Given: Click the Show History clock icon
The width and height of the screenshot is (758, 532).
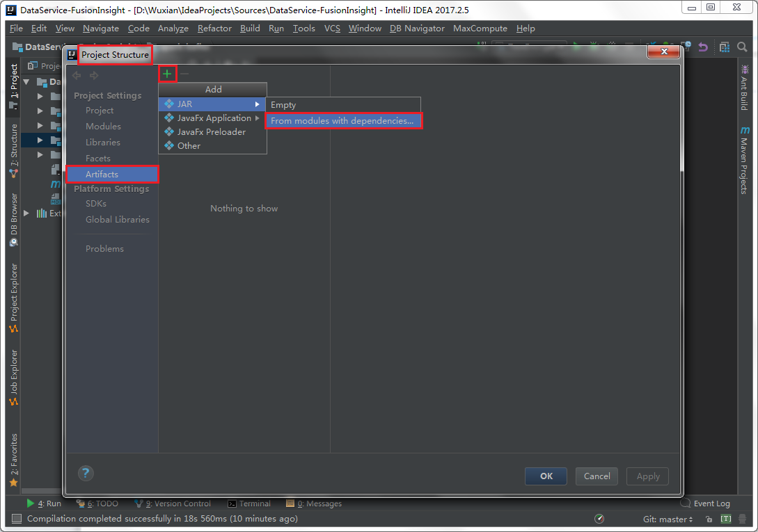Looking at the screenshot, I should 686,46.
